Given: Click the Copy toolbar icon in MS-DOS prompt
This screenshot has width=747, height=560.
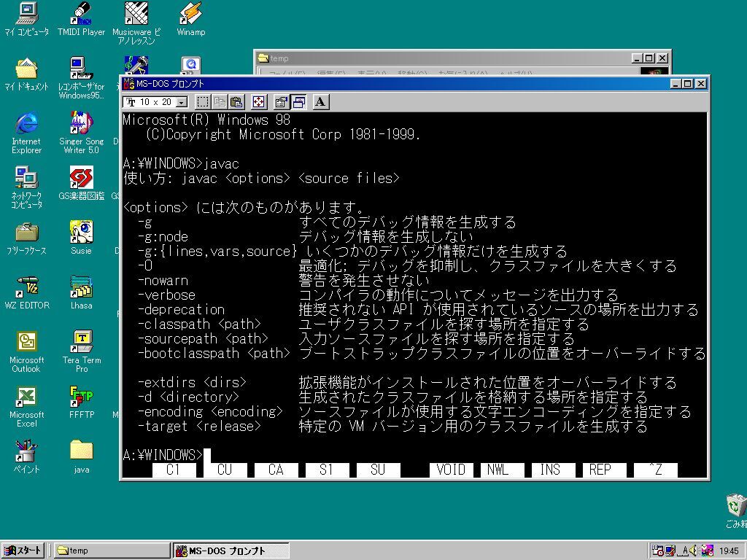Looking at the screenshot, I should pyautogui.click(x=220, y=102).
